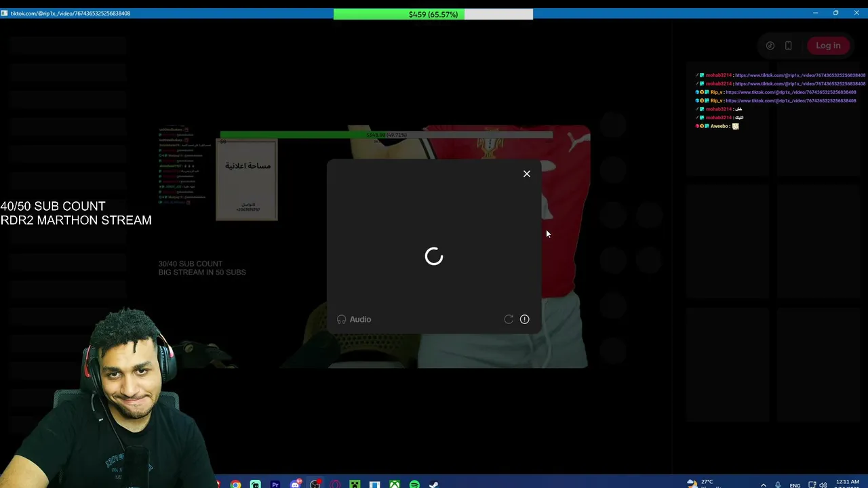Click the RDR2 MARTHON STREAM overlay text
Viewport: 868px width, 488px height.
click(76, 220)
